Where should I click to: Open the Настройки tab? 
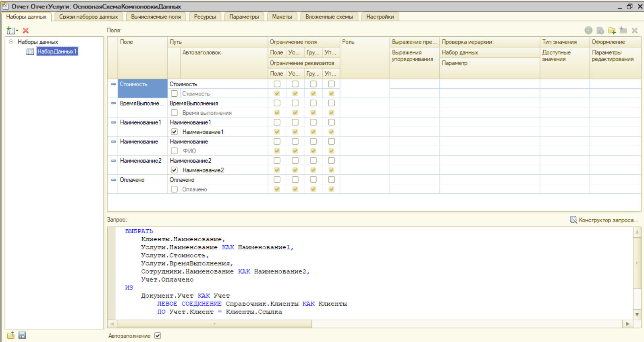pos(380,17)
